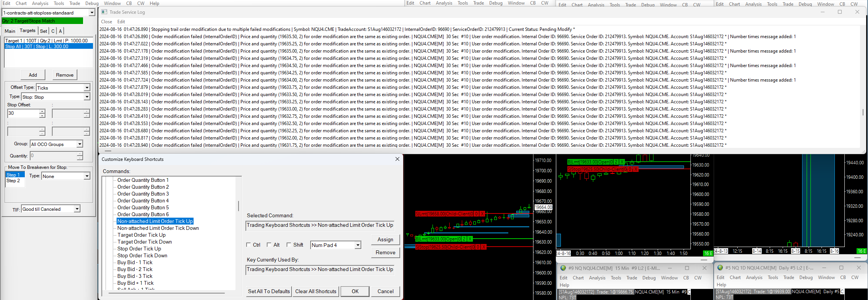This screenshot has width=868, height=300.
Task: Toggle the Alt modifier checkbox
Action: (x=269, y=245)
